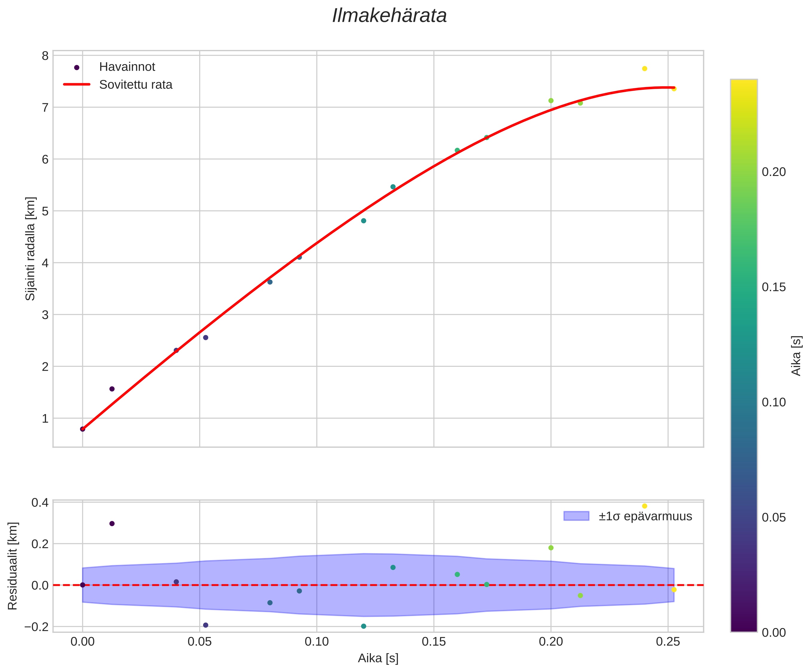This screenshot has width=810, height=672.
Task: Click the colorbar Aika [s] label
Action: pos(796,356)
